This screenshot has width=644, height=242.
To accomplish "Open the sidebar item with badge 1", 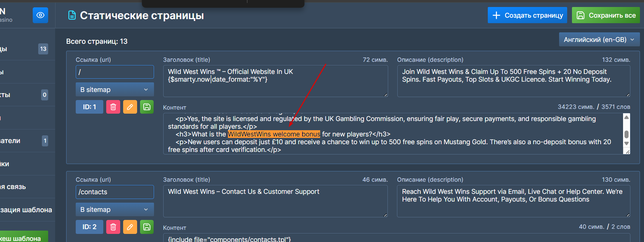I will click(x=27, y=140).
